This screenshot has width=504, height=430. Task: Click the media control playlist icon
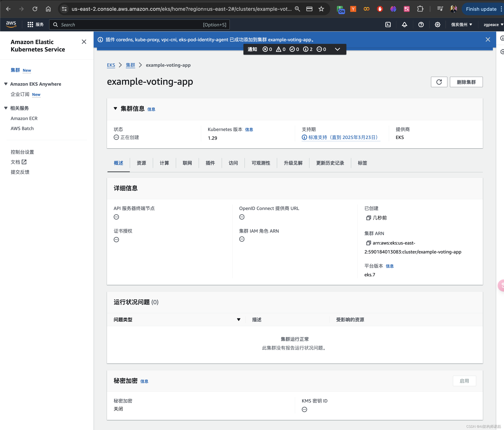point(440,9)
